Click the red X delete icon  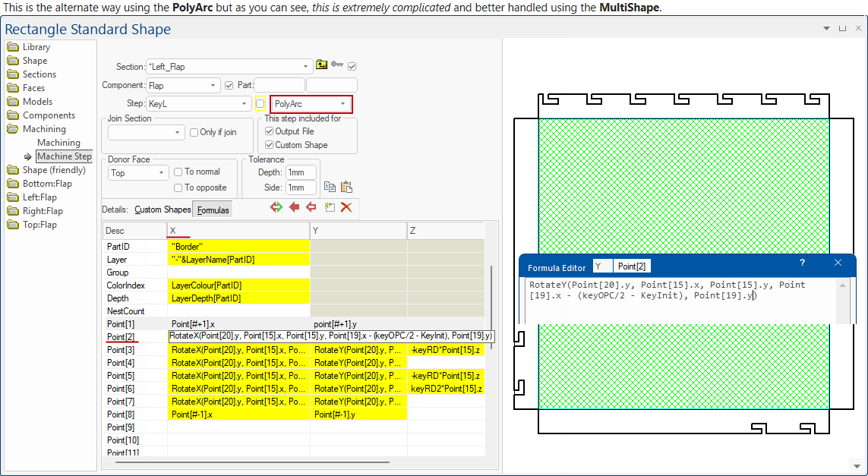point(346,207)
